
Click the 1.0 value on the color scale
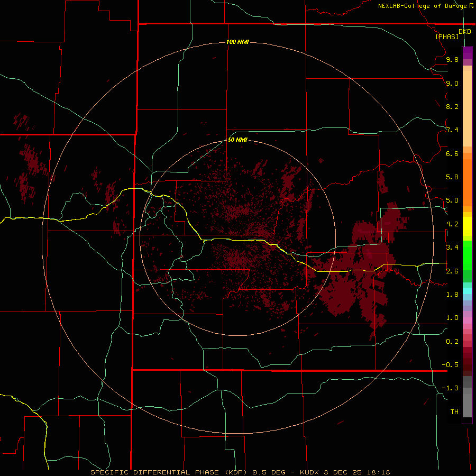[x=452, y=318]
